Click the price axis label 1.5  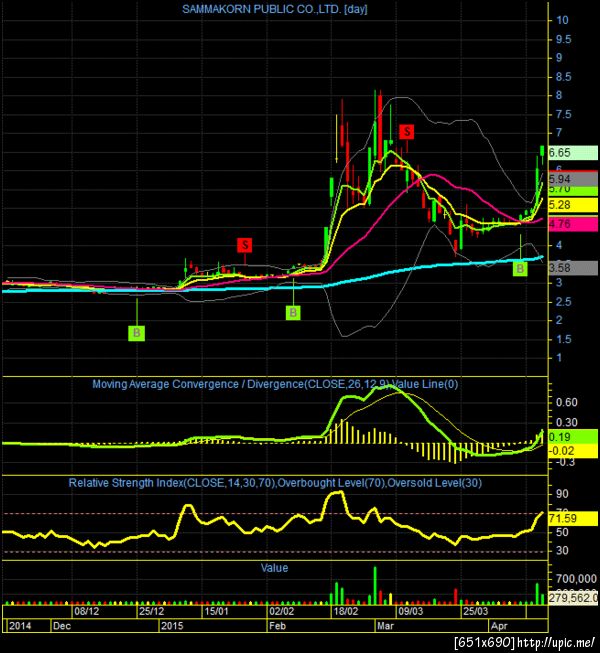pos(563,339)
